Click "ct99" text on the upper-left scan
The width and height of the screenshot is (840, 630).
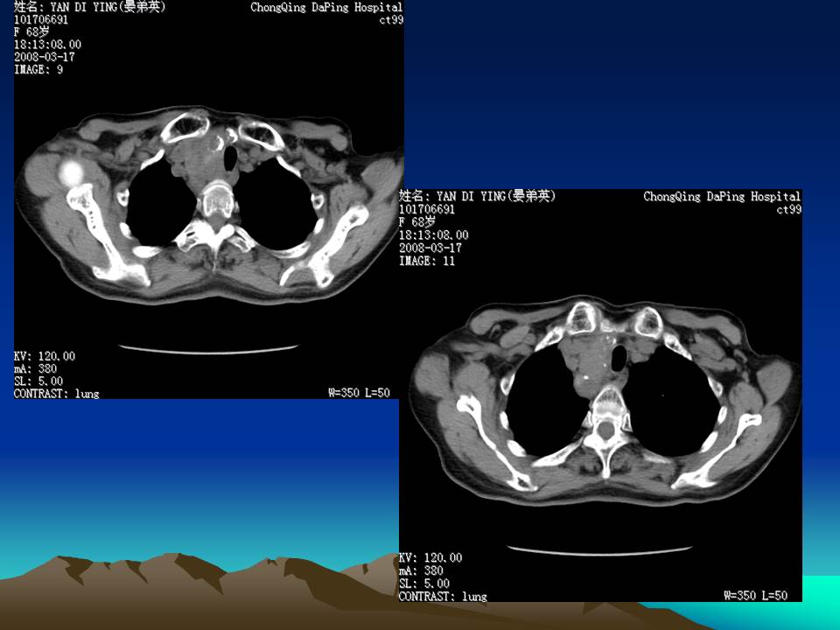[390, 20]
